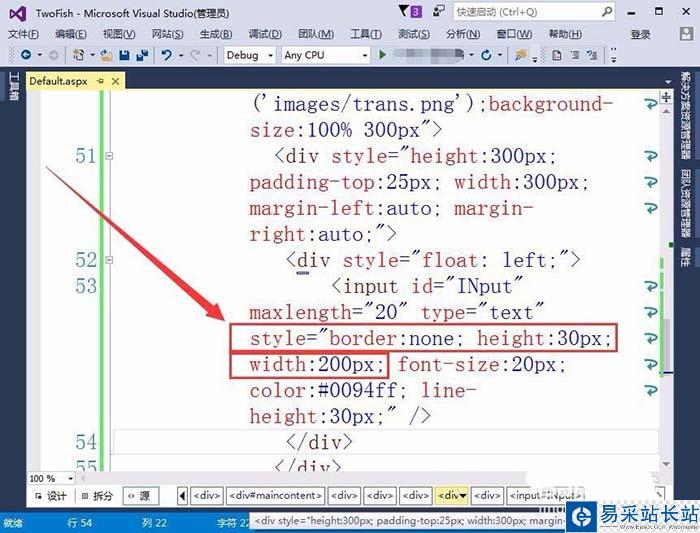Click the new document page icon in toolbar

tap(557, 55)
